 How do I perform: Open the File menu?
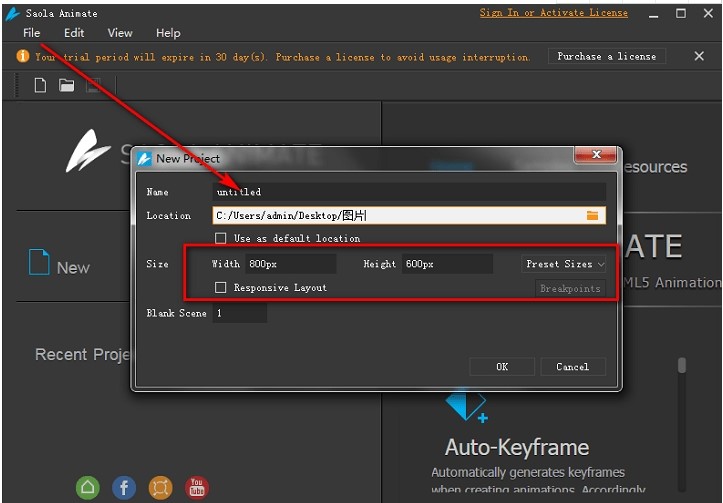(32, 33)
